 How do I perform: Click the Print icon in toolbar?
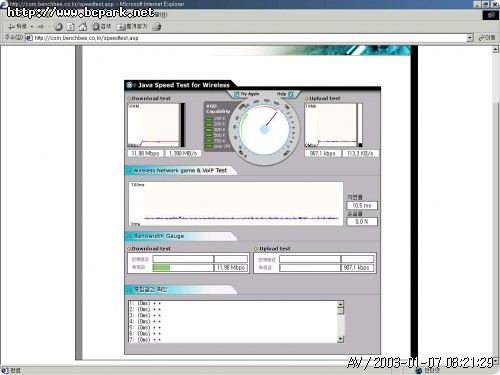point(157,27)
